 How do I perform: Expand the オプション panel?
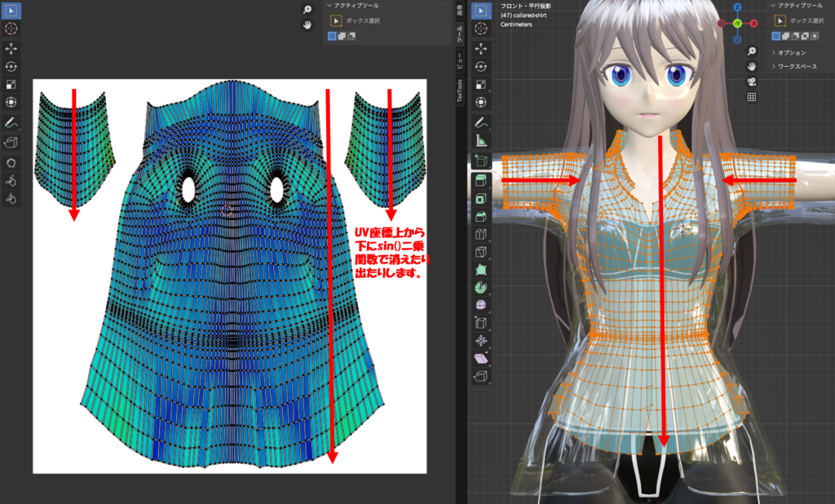792,52
